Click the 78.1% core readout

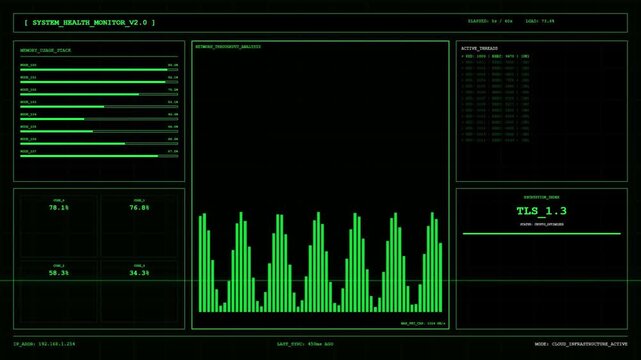58,208
